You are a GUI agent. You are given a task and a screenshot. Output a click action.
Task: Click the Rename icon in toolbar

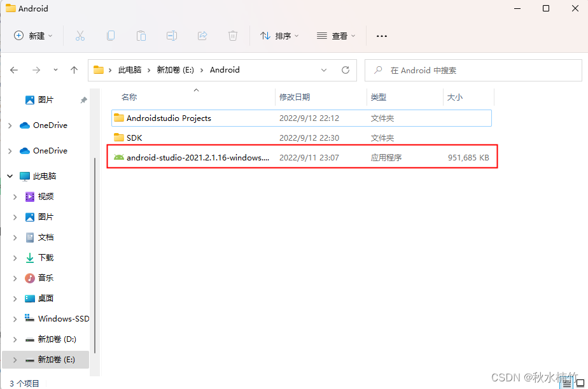pos(172,36)
